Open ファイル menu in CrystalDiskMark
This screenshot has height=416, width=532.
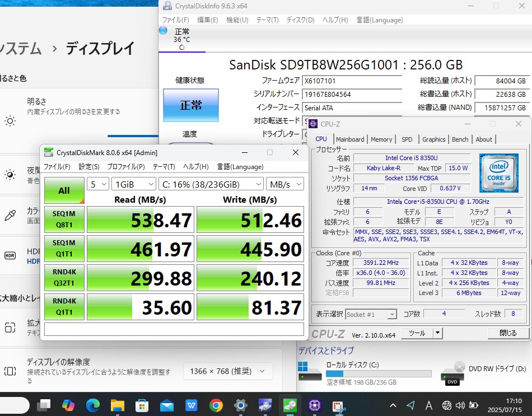[57, 167]
